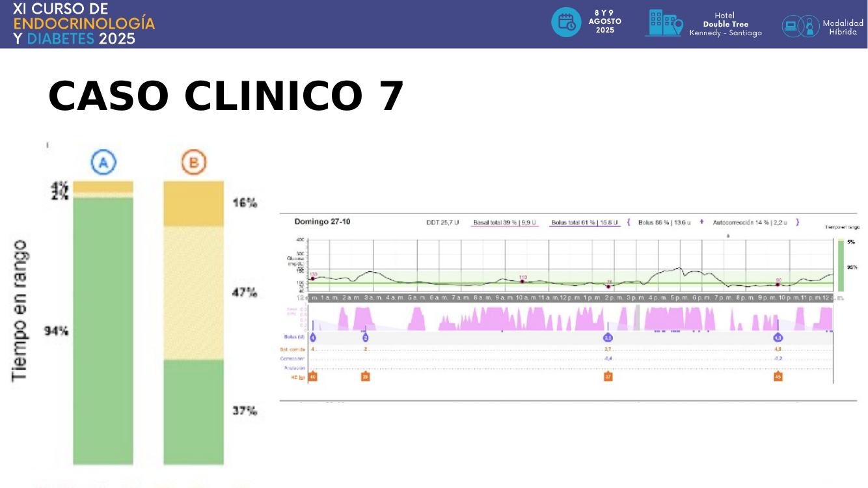
Task: Click the "Hotel Double Tree Kennedy - Santiago" text
Action: [x=726, y=24]
